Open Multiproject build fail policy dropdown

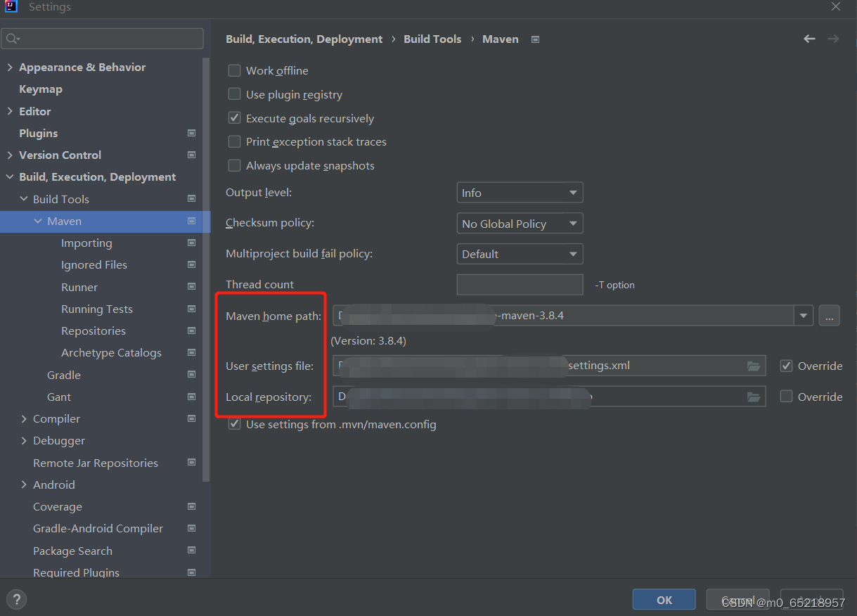point(520,254)
